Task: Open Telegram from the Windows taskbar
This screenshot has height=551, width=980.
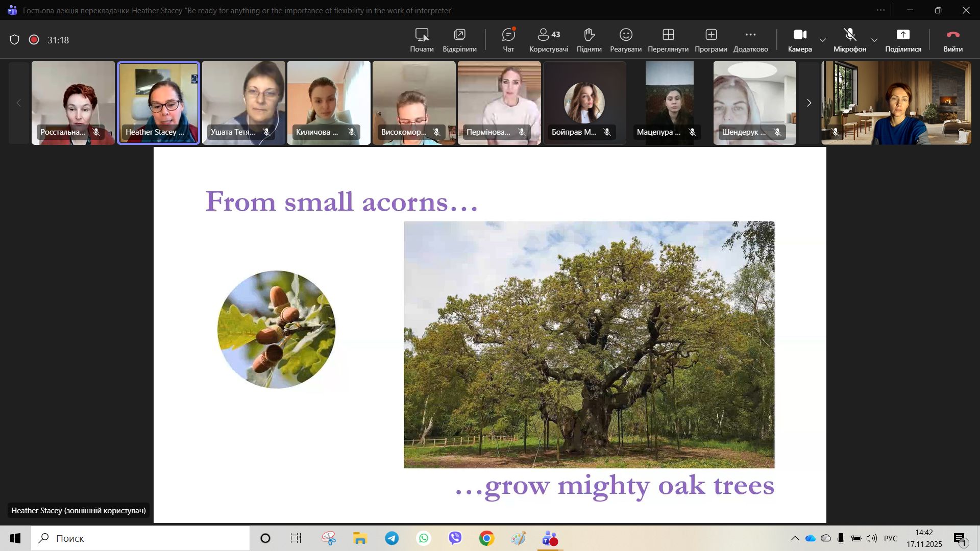Action: pos(392,538)
